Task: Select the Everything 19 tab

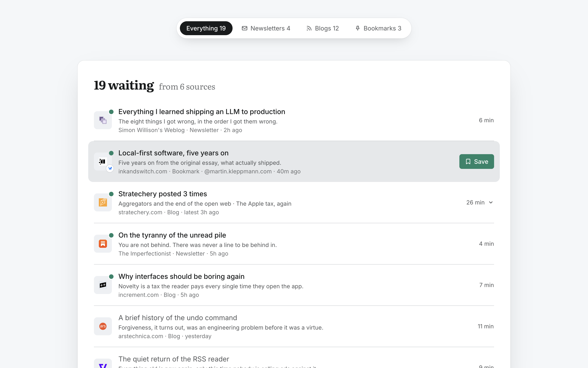Action: click(x=206, y=28)
